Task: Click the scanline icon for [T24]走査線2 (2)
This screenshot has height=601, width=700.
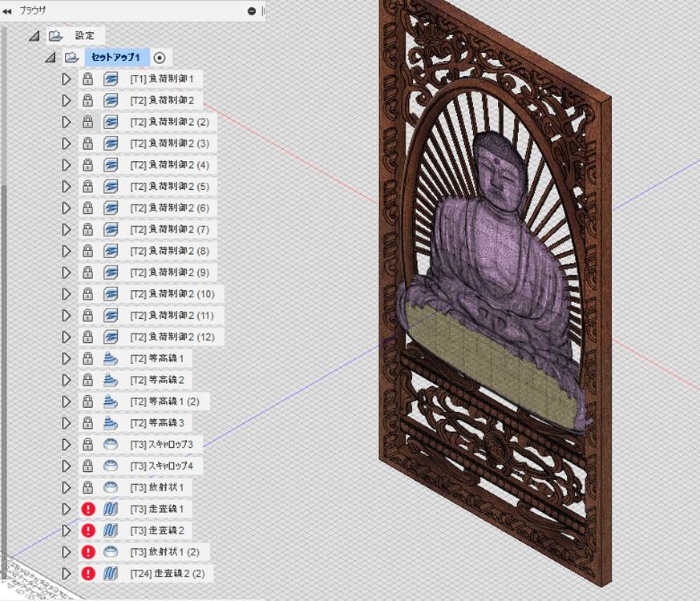Action: tap(110, 574)
